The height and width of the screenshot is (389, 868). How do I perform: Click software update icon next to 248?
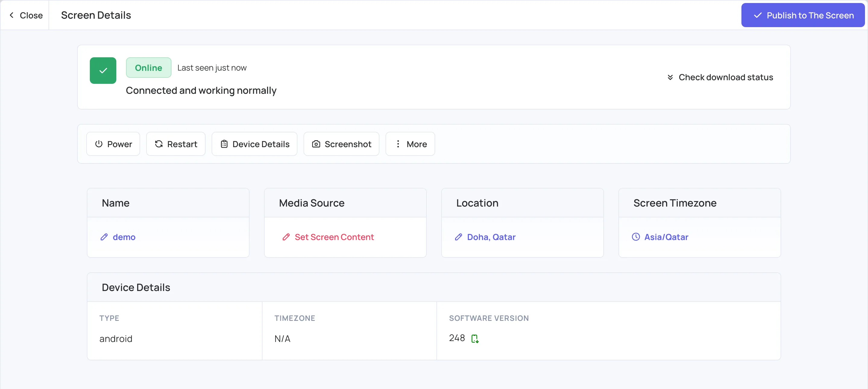(x=475, y=338)
